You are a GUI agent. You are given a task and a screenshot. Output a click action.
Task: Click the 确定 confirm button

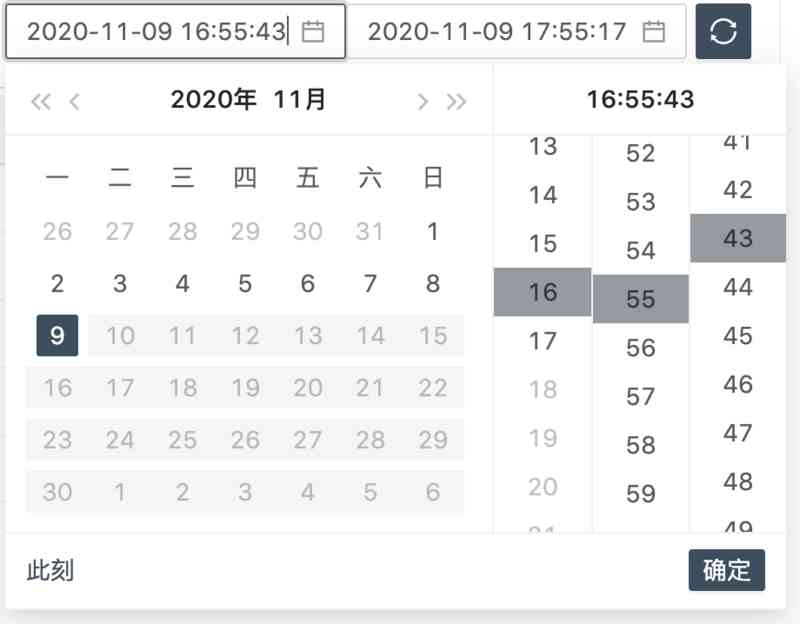click(726, 571)
